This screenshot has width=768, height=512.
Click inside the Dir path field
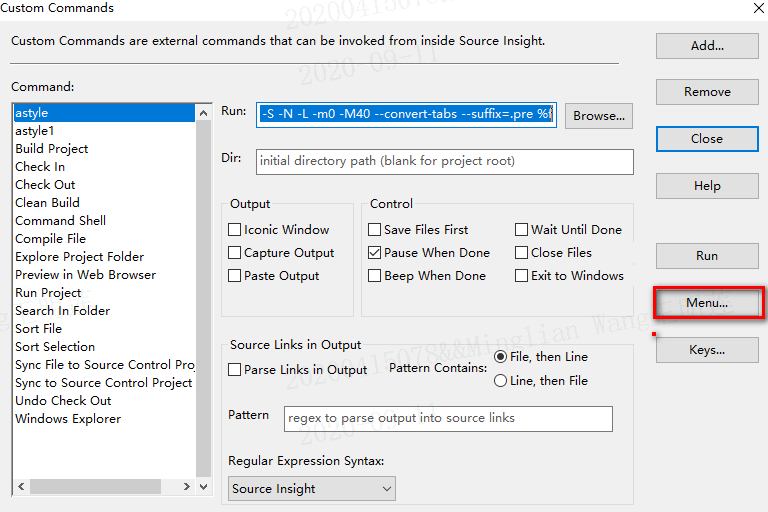(445, 162)
